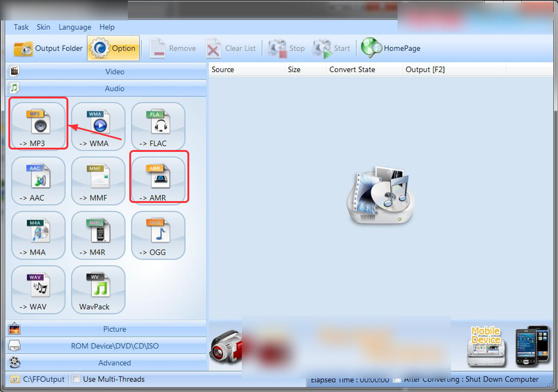Click the Remove toolbar button
The image size is (558, 392).
coord(173,48)
